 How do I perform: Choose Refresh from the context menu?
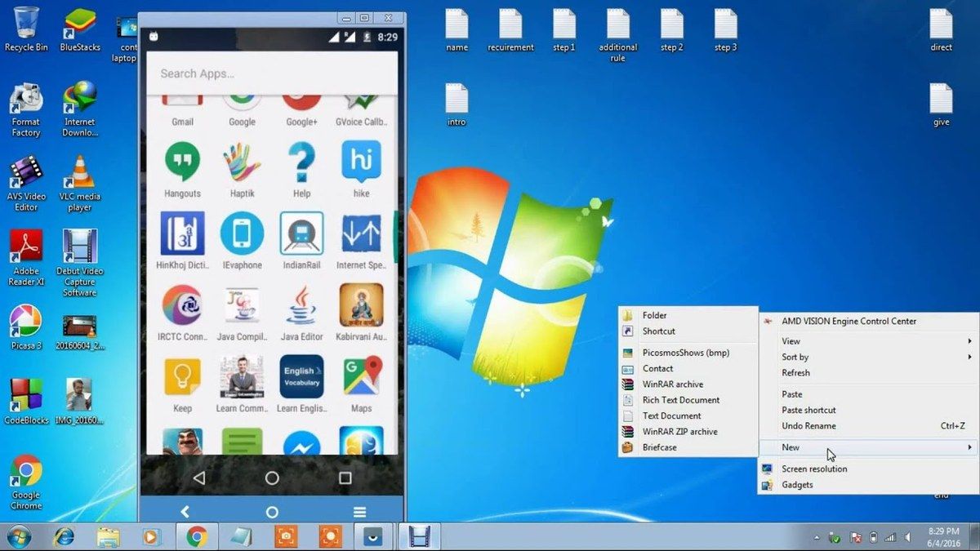(869, 373)
